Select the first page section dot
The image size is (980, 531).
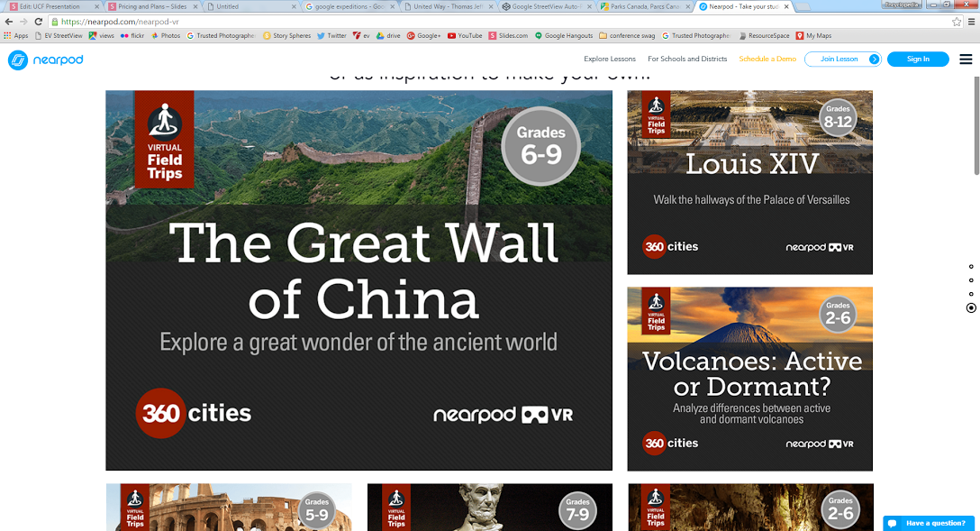click(x=971, y=267)
